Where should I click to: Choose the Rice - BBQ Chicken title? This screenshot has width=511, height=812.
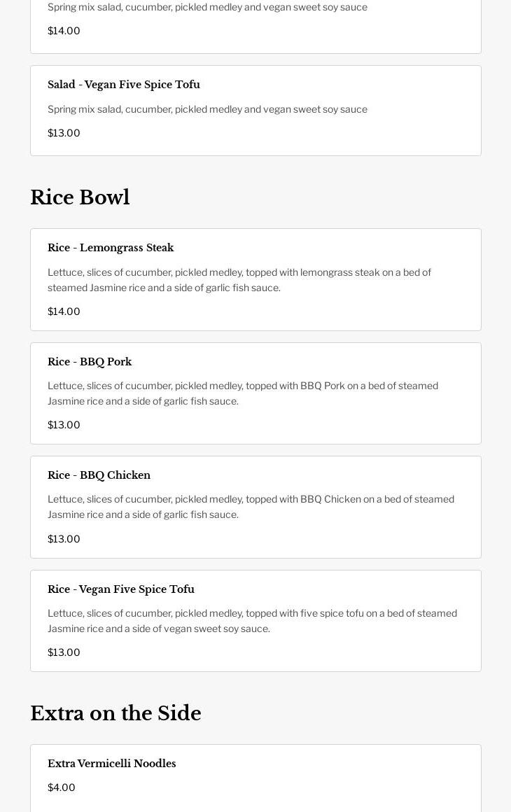99,475
